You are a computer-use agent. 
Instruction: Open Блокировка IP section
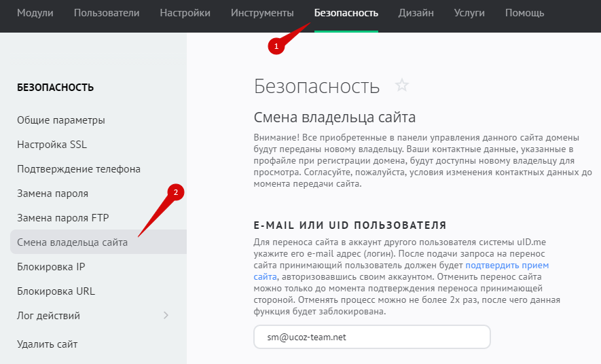click(51, 267)
